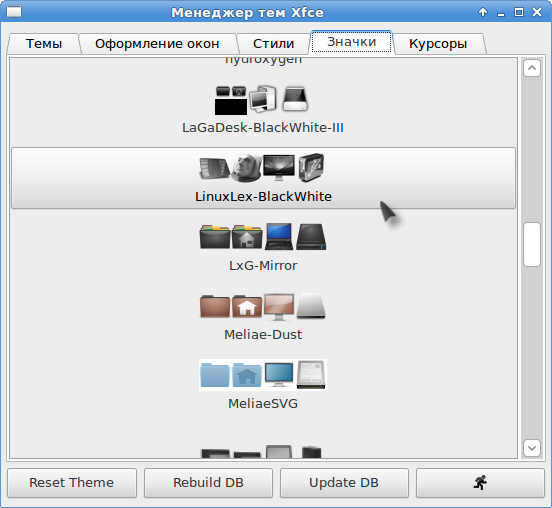
Task: Click MeliaeSVG blue home folder icon
Action: 247,375
